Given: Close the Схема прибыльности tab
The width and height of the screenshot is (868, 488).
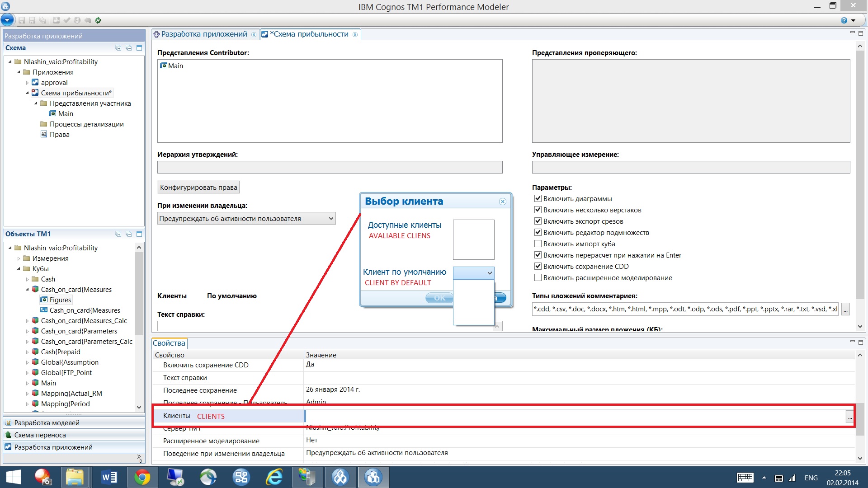Looking at the screenshot, I should (355, 34).
